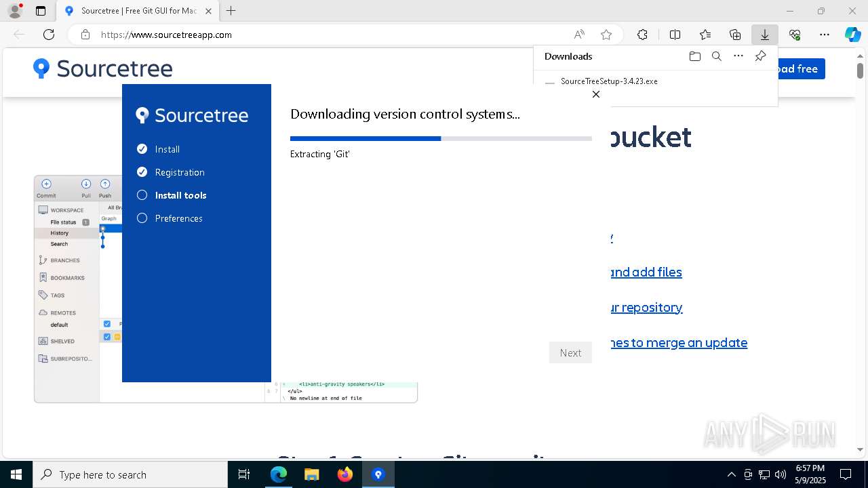The width and height of the screenshot is (868, 488).
Task: Select the Install step in installer
Action: 158,149
